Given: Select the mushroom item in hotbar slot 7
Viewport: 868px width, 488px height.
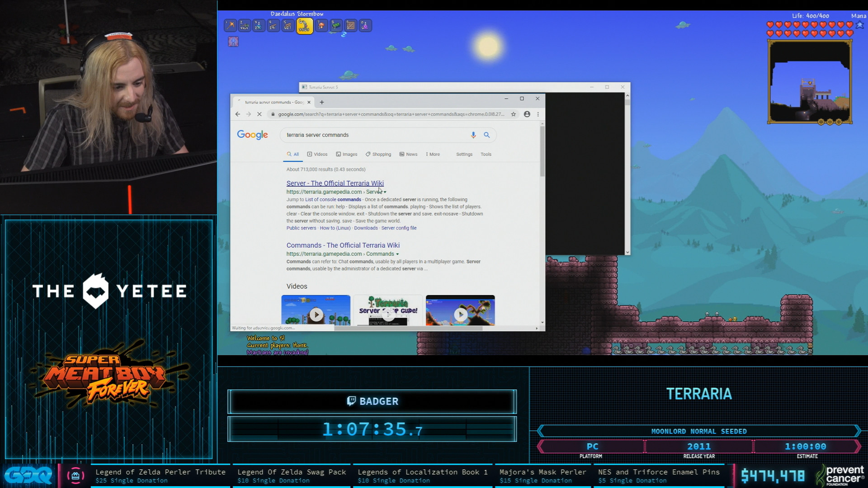Looking at the screenshot, I should point(321,25).
